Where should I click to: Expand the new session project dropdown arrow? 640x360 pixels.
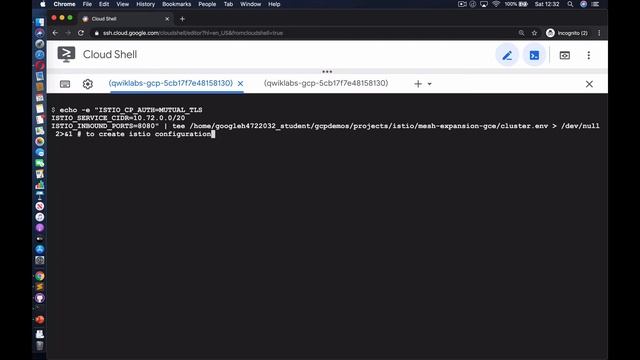[429, 84]
